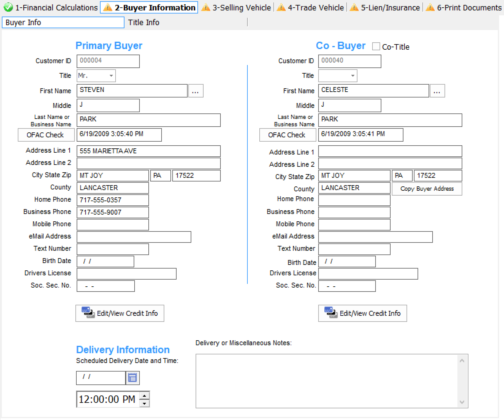Viewport: 504px width, 420px height.
Task: Expand the Co-Buyer Title dropdown
Action: (x=353, y=76)
